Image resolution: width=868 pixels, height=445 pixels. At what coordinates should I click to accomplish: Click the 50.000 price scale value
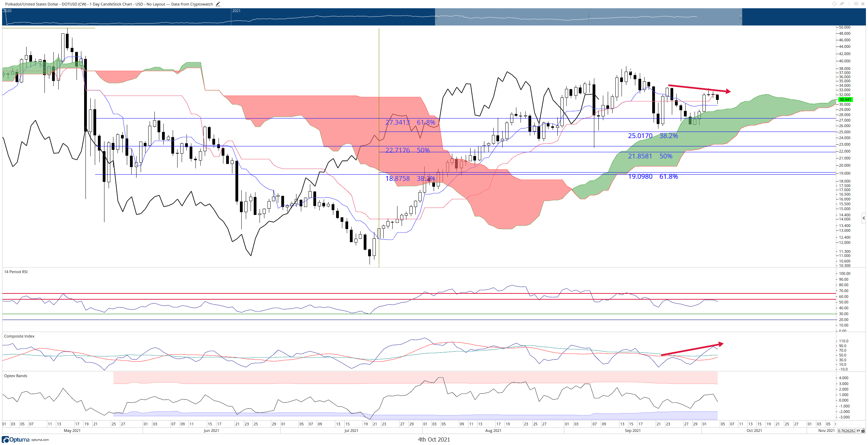pyautogui.click(x=845, y=27)
